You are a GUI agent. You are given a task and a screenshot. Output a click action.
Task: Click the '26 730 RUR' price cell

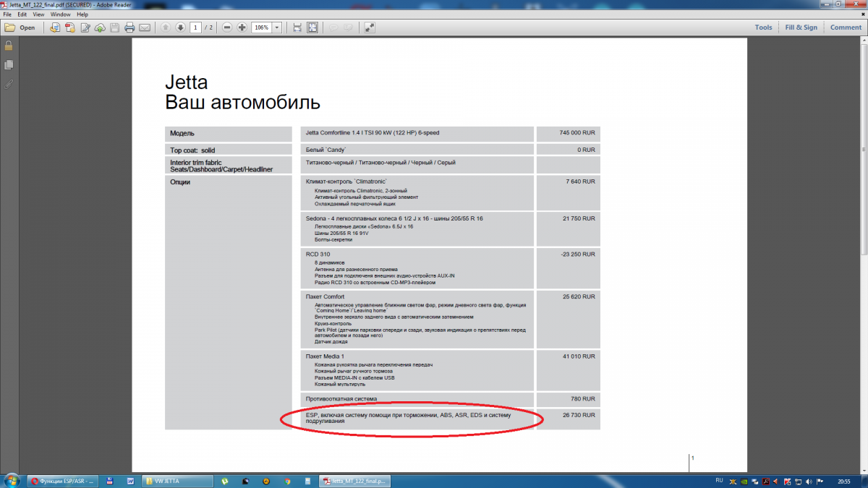coord(568,419)
